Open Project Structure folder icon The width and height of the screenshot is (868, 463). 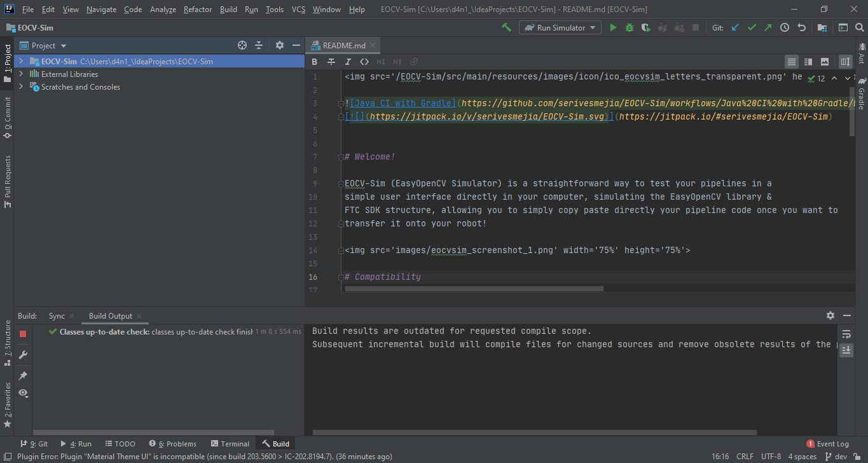pos(822,27)
